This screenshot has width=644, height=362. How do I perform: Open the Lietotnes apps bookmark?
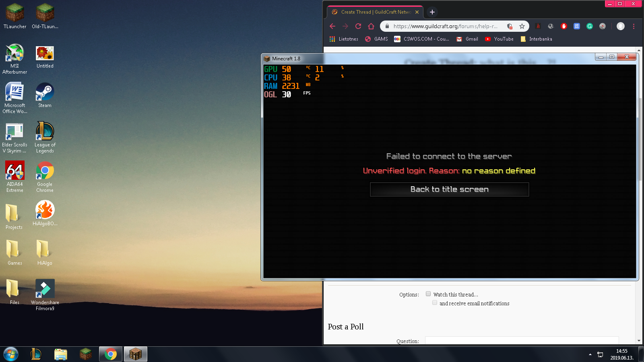[344, 39]
